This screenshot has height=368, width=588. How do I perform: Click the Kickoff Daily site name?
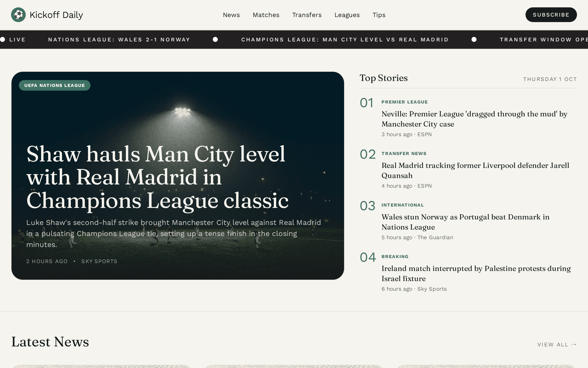(x=56, y=15)
